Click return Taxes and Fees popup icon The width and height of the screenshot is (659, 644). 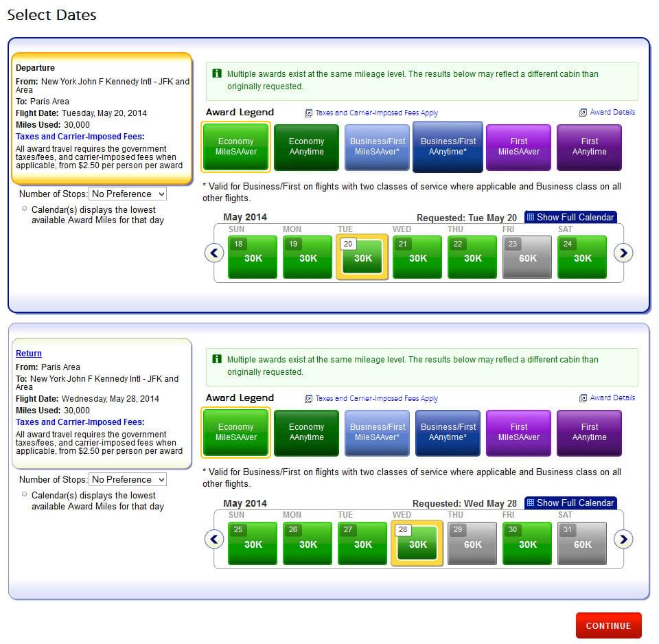pyautogui.click(x=308, y=398)
